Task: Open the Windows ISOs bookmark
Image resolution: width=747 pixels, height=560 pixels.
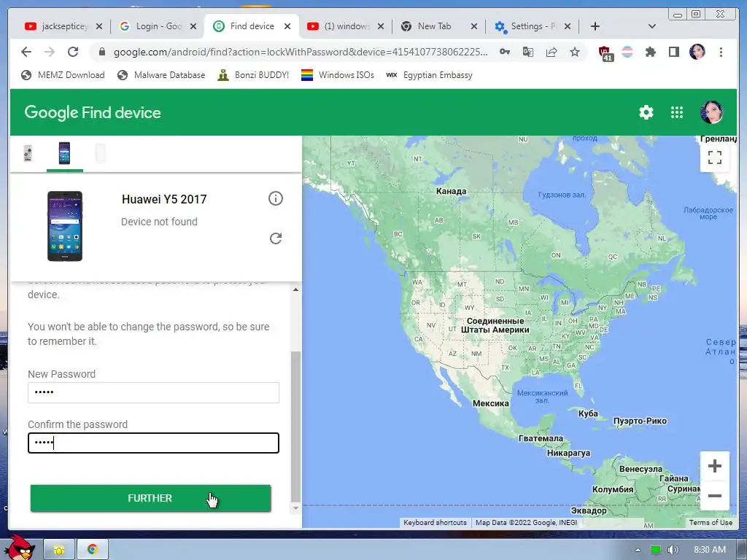Action: (x=338, y=75)
